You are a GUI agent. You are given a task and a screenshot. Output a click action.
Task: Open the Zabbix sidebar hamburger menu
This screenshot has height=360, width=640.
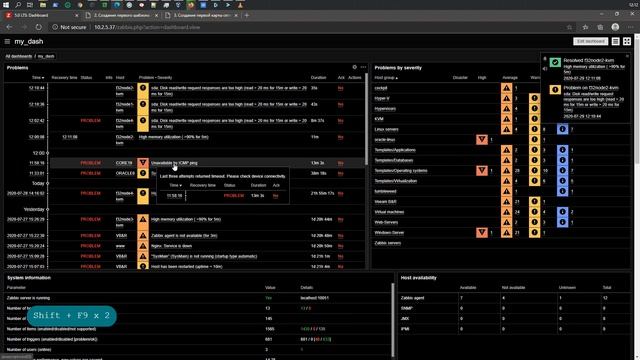coord(7,41)
